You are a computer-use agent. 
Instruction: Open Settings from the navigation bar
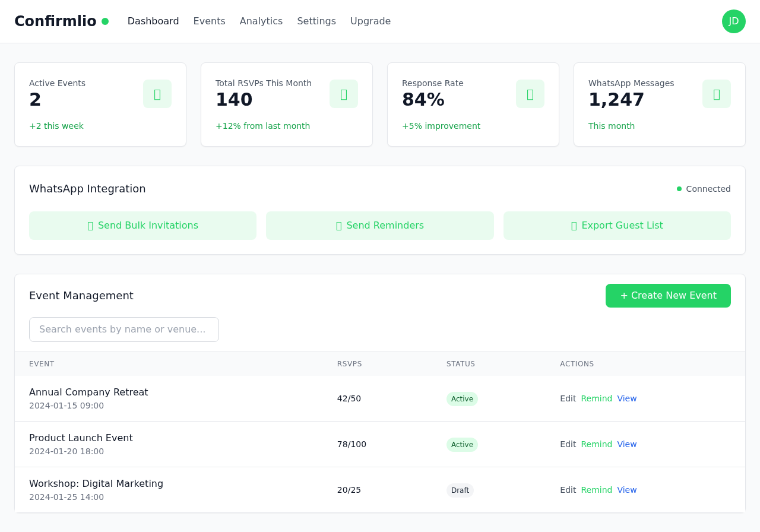[x=316, y=21]
